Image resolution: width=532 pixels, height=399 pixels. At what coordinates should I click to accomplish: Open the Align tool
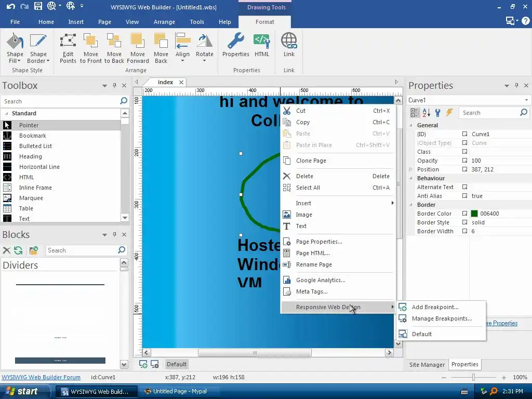coord(182,48)
